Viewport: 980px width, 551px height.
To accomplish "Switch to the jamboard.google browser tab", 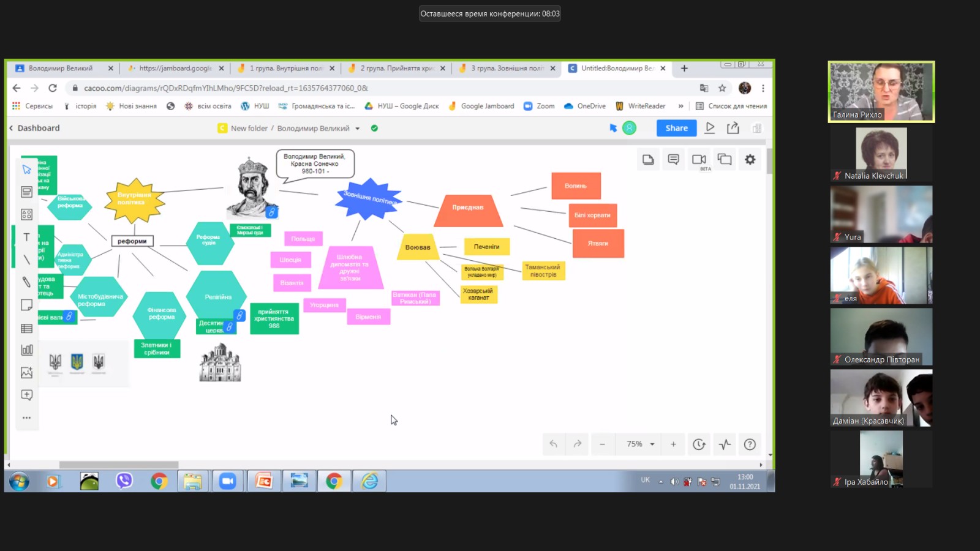I will pos(174,69).
